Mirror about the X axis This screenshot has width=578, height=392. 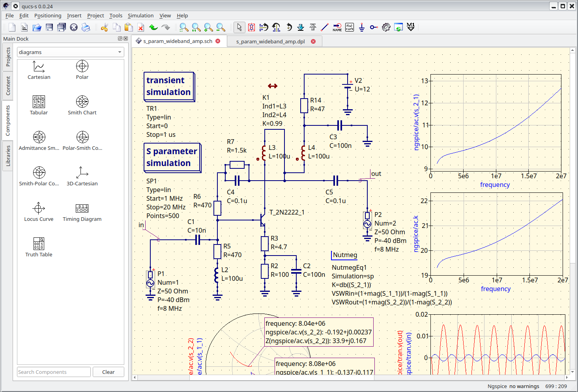pyautogui.click(x=264, y=27)
